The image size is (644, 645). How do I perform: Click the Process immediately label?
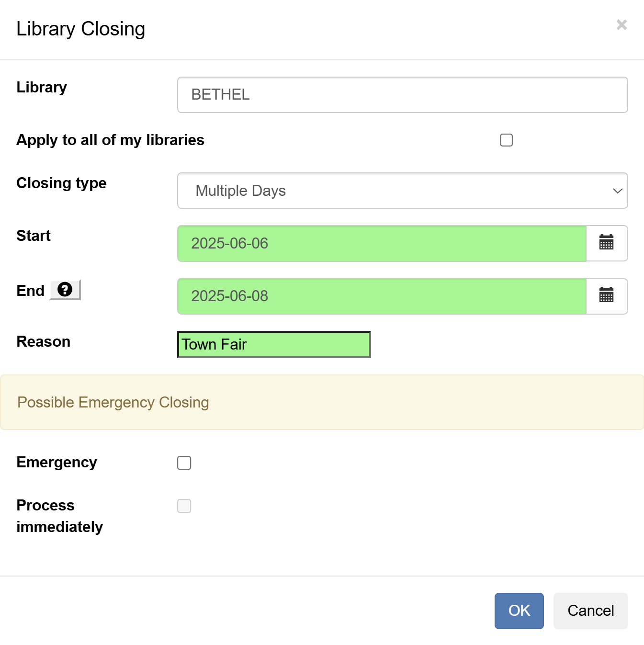coord(59,516)
